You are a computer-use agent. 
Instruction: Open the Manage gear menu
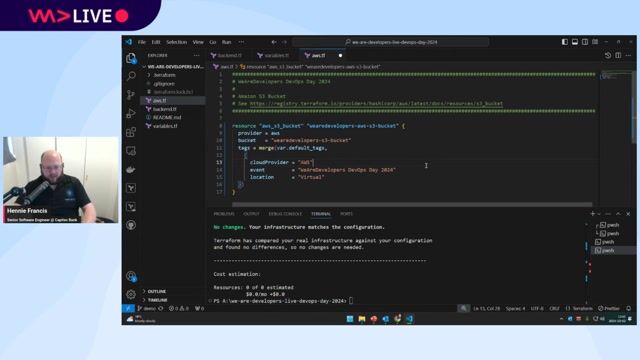(131, 294)
